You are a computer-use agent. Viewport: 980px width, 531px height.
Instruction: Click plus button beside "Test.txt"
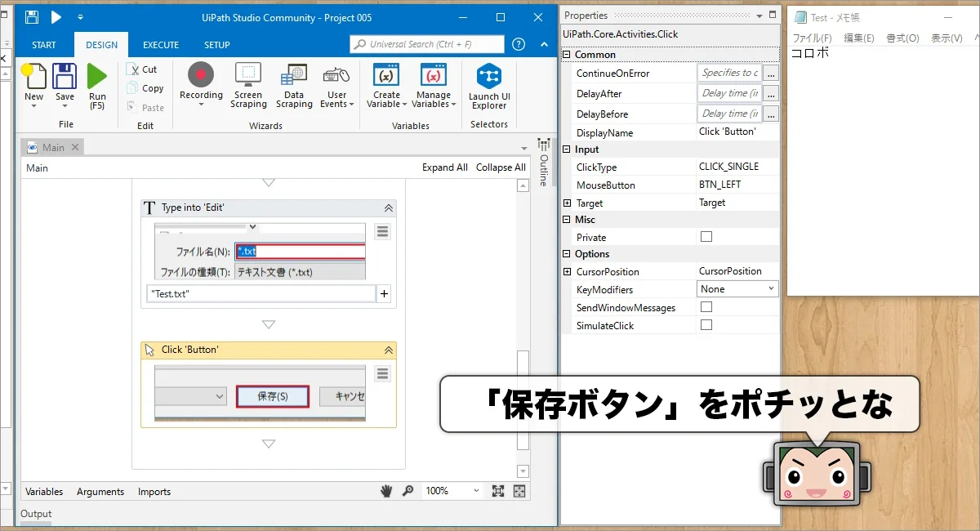pyautogui.click(x=385, y=294)
